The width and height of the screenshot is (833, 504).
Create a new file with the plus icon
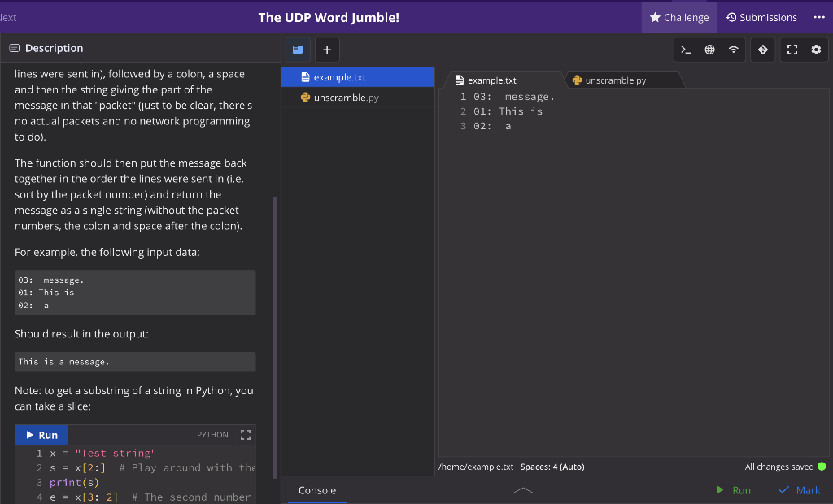pyautogui.click(x=327, y=50)
